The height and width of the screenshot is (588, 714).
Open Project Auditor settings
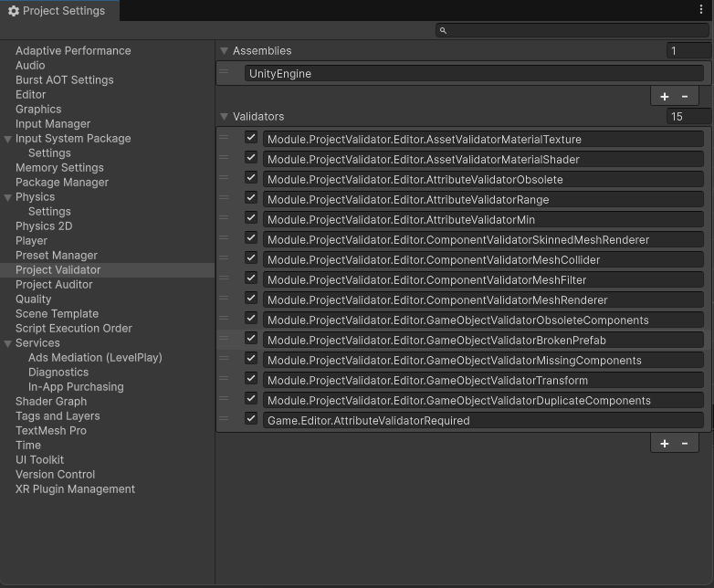[54, 285]
